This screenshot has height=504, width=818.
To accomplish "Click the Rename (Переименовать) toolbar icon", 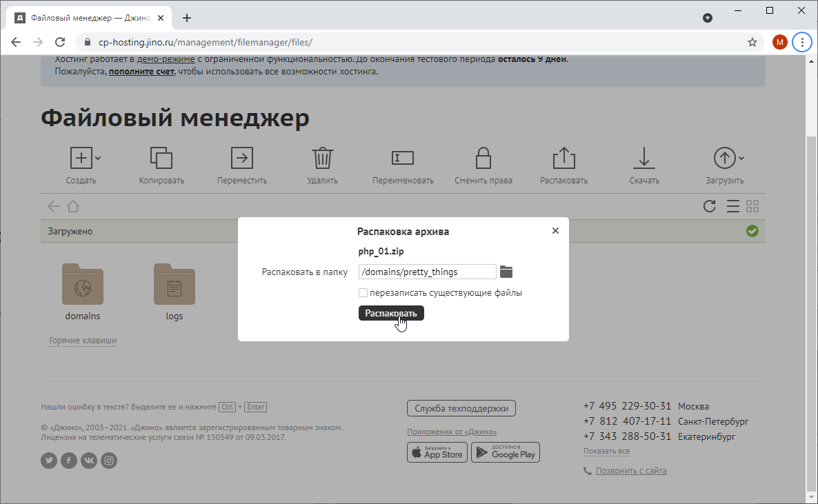I will [x=403, y=159].
